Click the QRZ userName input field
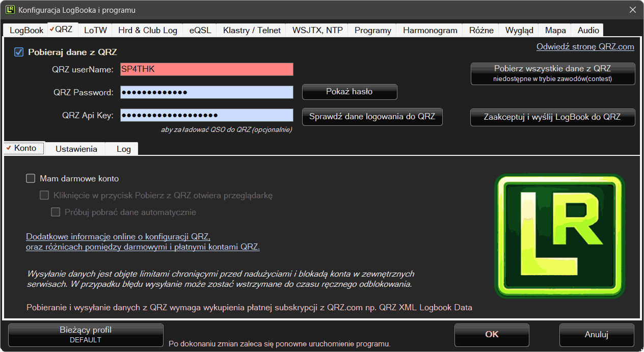 206,69
